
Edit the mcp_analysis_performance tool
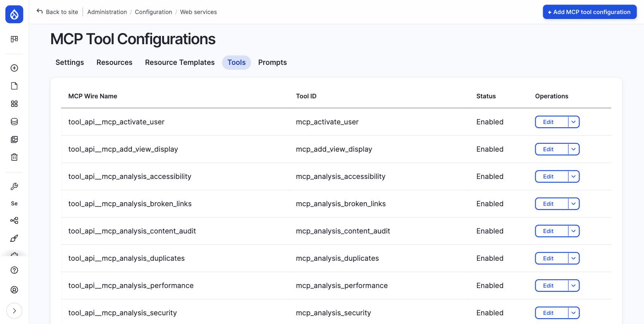click(x=551, y=286)
